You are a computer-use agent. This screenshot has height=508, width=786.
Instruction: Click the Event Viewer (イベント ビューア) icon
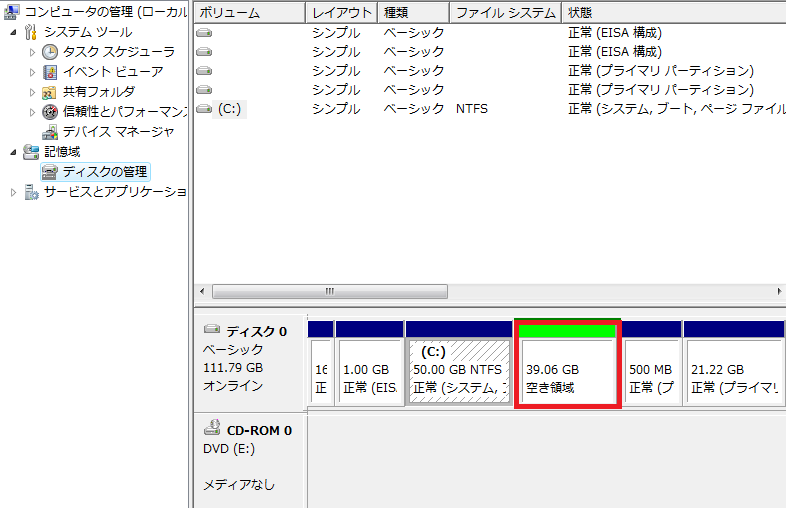pos(50,72)
